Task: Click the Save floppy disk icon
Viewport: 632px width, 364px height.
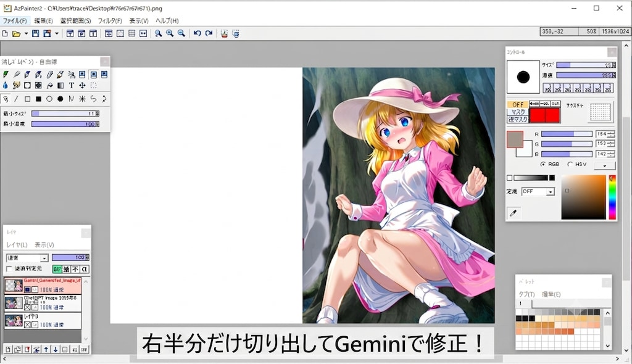Action: [35, 34]
